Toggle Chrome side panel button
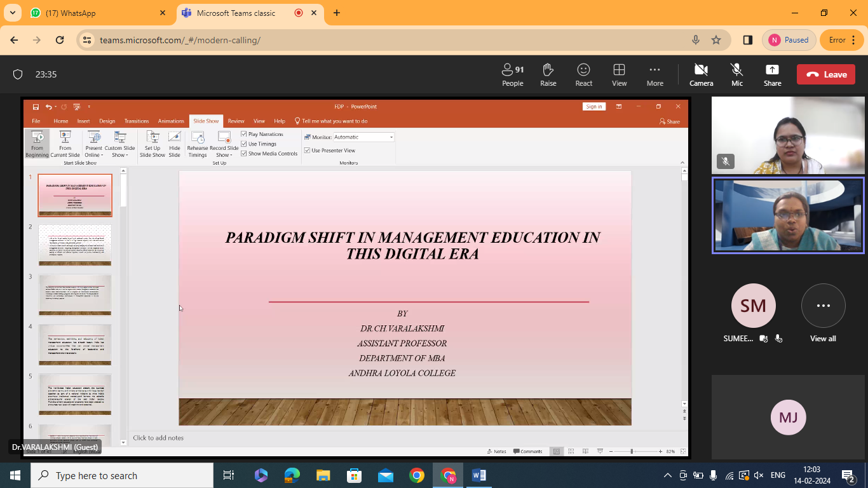 (748, 40)
